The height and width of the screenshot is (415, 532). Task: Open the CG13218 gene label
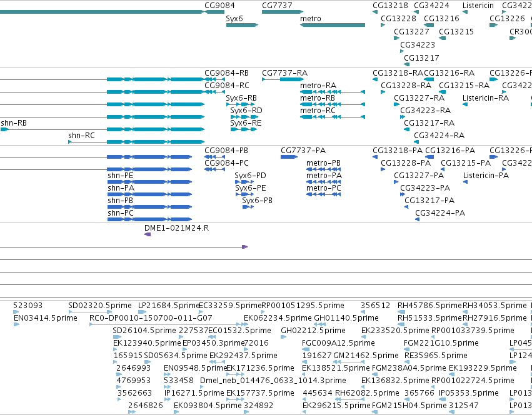(390, 6)
